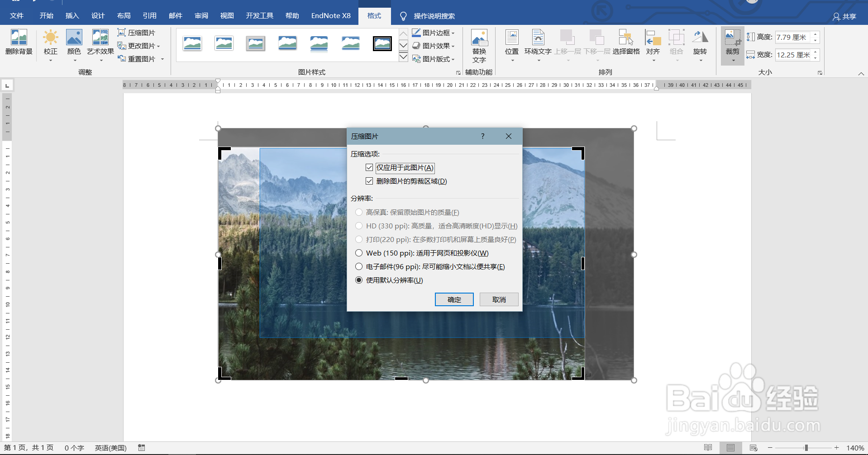The width and height of the screenshot is (868, 455).
Task: Expand the 图片效果 menu
Action: click(433, 45)
